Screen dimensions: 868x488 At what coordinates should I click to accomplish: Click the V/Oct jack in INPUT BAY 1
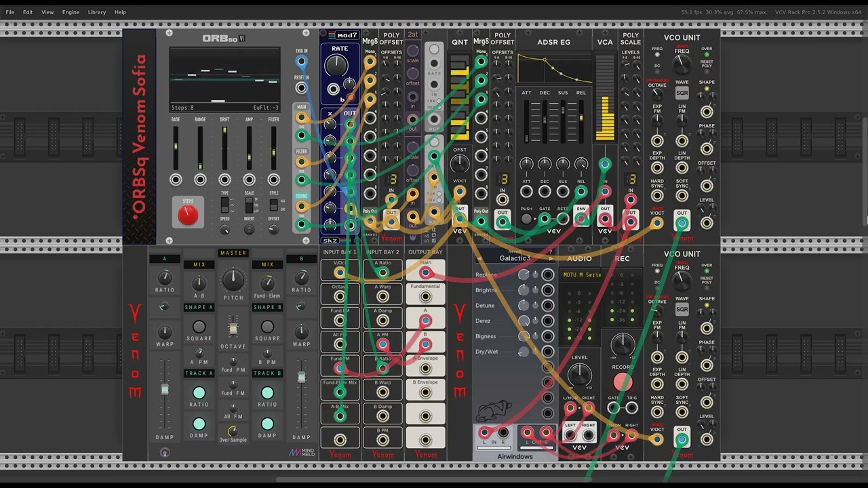click(340, 273)
